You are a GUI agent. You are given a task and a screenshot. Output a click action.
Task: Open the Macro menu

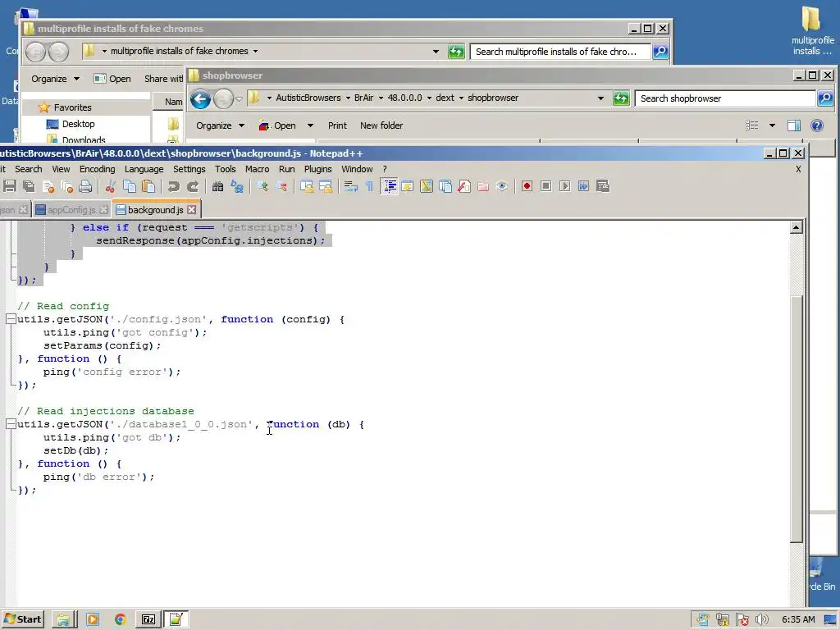coord(257,169)
